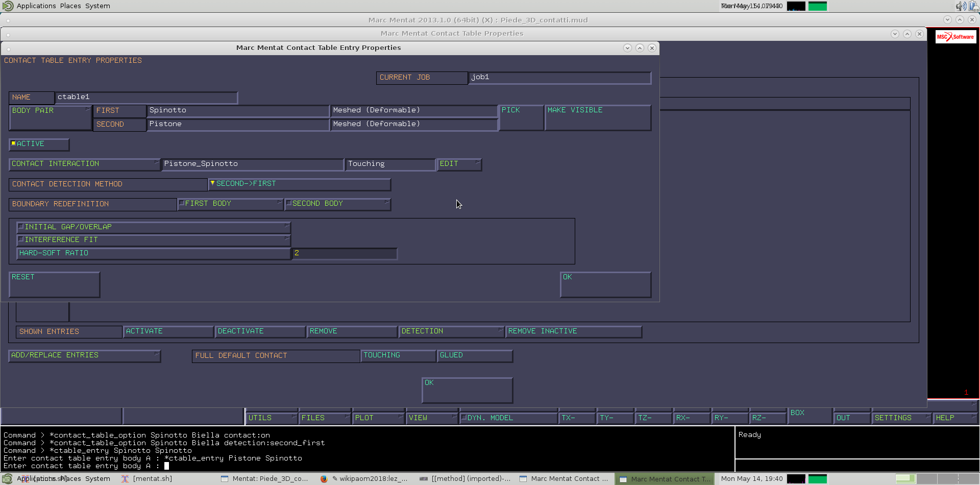Click REMOVE shown entries button
This screenshot has height=485, width=980.
[352, 331]
